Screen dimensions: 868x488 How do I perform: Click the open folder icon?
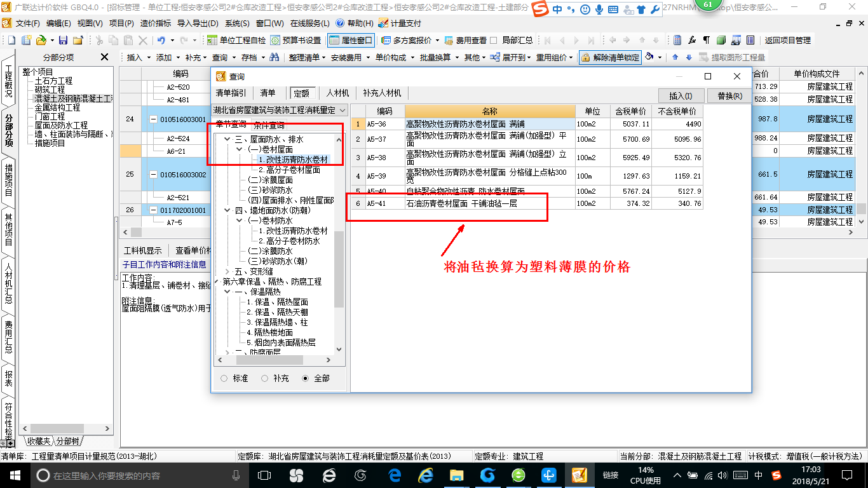[41, 40]
